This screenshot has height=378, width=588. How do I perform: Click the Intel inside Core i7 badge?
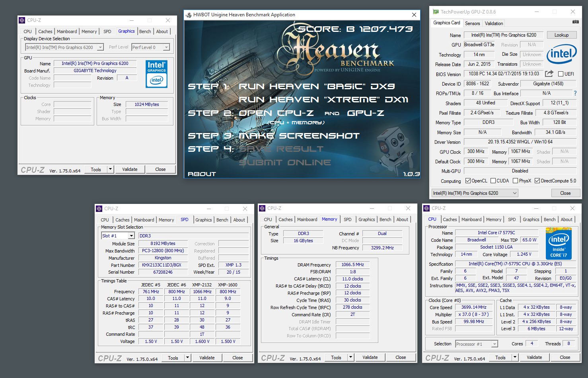pos(559,243)
